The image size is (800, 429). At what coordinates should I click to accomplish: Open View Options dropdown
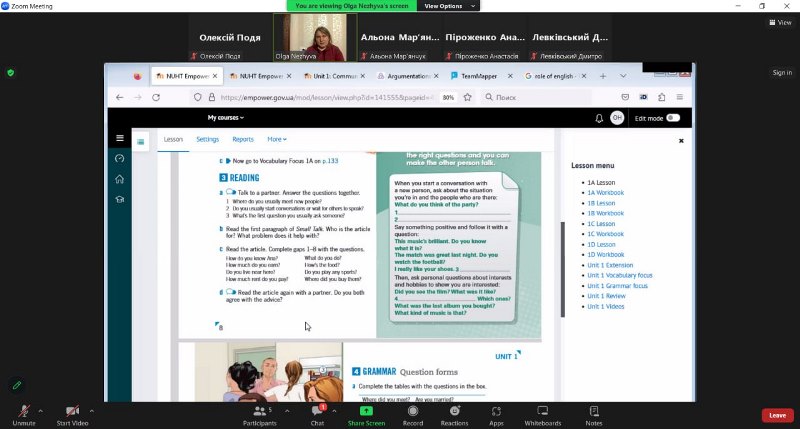point(448,6)
